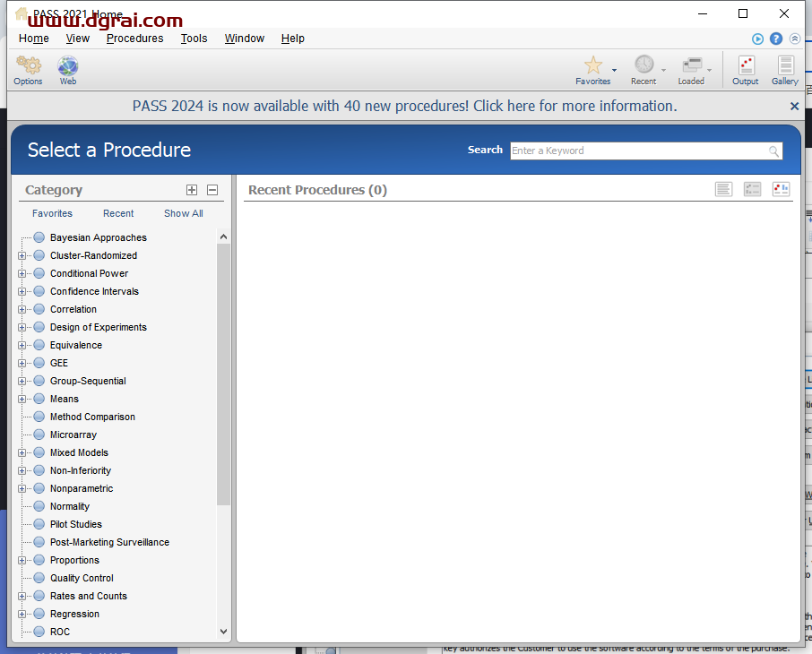The width and height of the screenshot is (812, 654).
Task: Open the Window menu
Action: pyautogui.click(x=245, y=39)
